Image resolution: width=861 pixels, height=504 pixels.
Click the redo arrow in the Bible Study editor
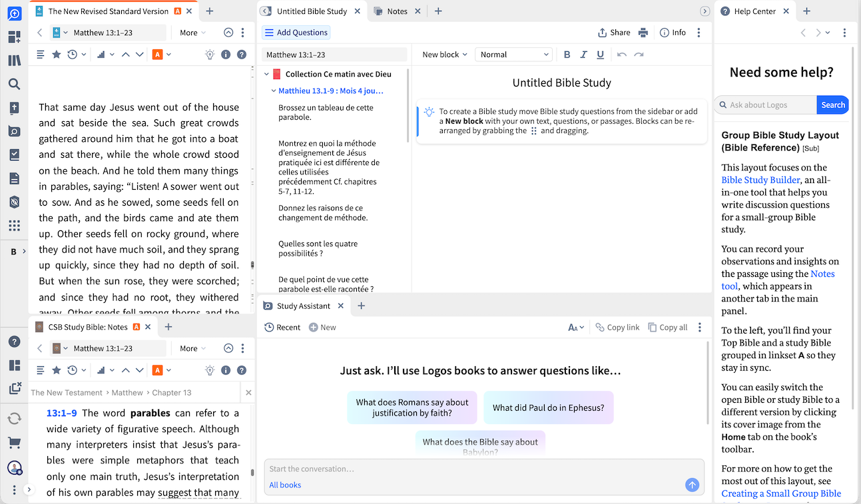click(639, 55)
